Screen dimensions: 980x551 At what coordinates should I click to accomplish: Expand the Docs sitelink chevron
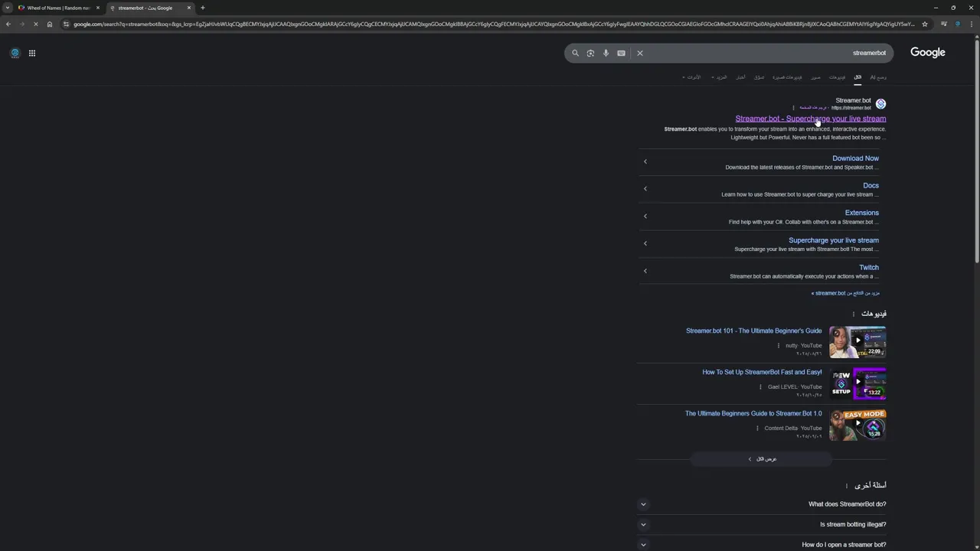tap(645, 189)
